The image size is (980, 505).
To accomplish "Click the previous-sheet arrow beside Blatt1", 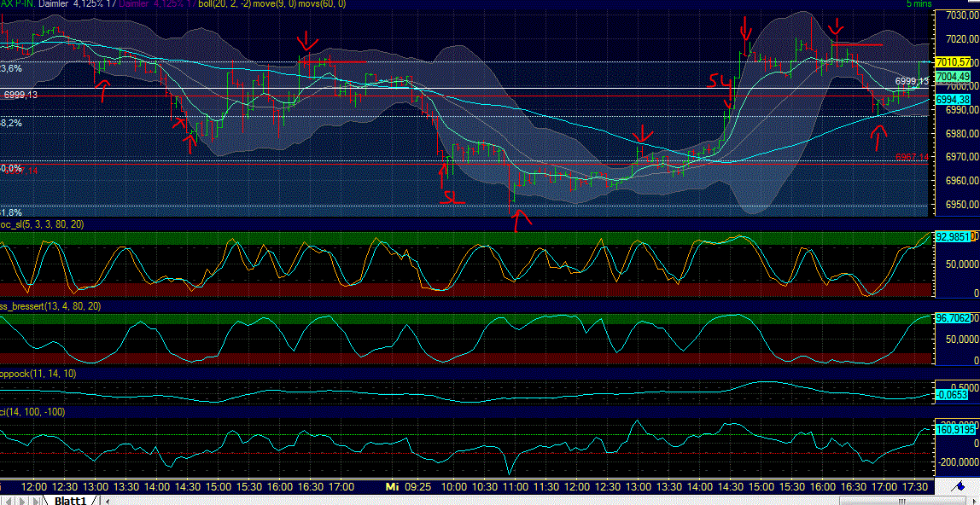I will point(15,501).
